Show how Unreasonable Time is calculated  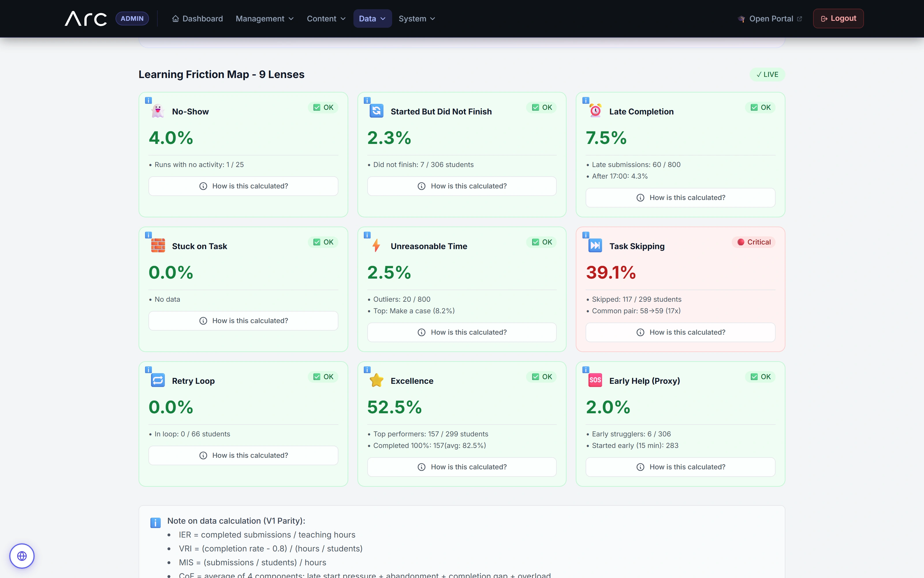point(462,332)
